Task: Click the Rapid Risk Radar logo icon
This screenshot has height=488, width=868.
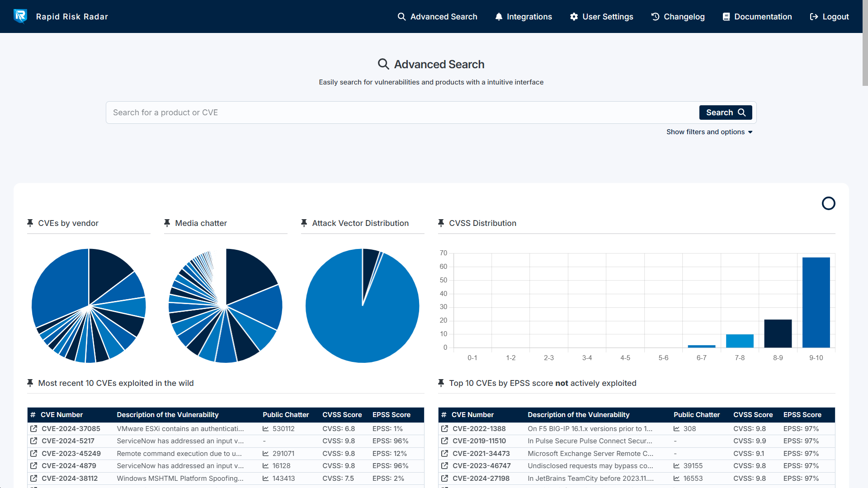Action: [20, 16]
